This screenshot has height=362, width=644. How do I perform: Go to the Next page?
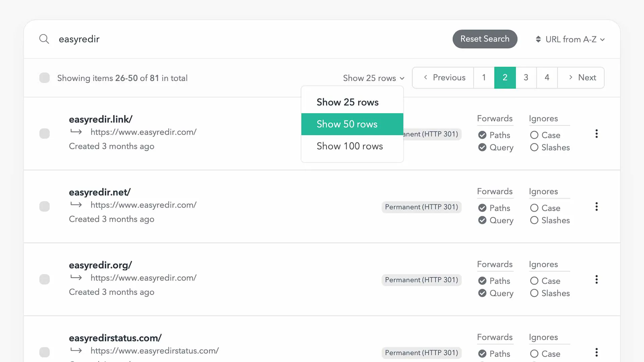pos(581,77)
